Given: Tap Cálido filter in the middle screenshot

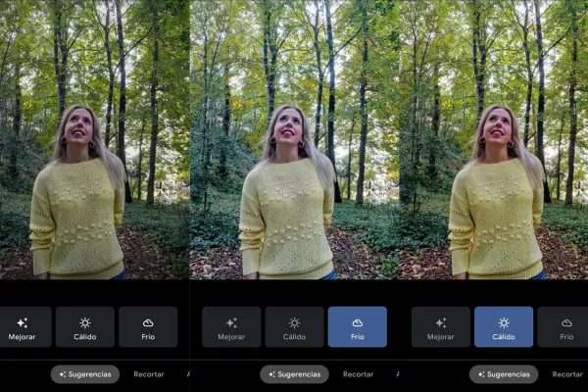Looking at the screenshot, I should click(x=294, y=326).
